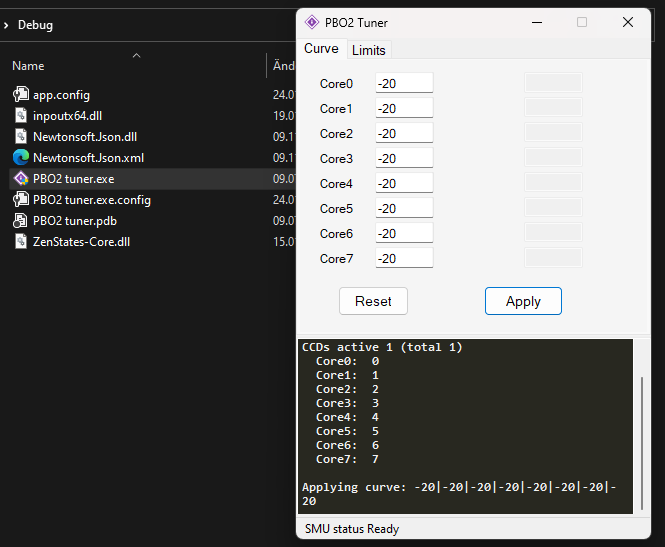Toggle sort arrow above Name column
The image size is (665, 547).
[136, 56]
